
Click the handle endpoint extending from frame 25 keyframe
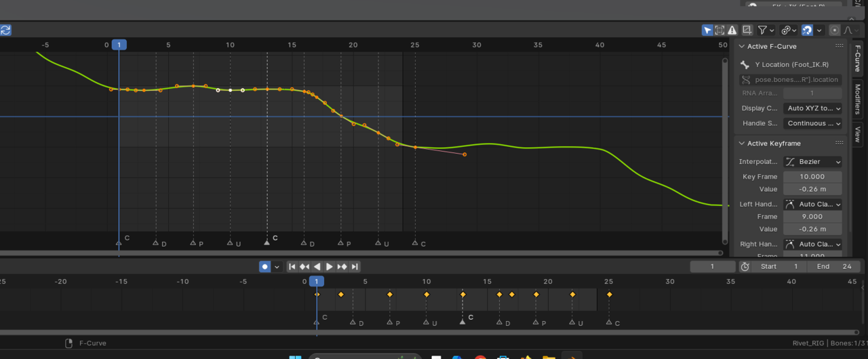[465, 154]
